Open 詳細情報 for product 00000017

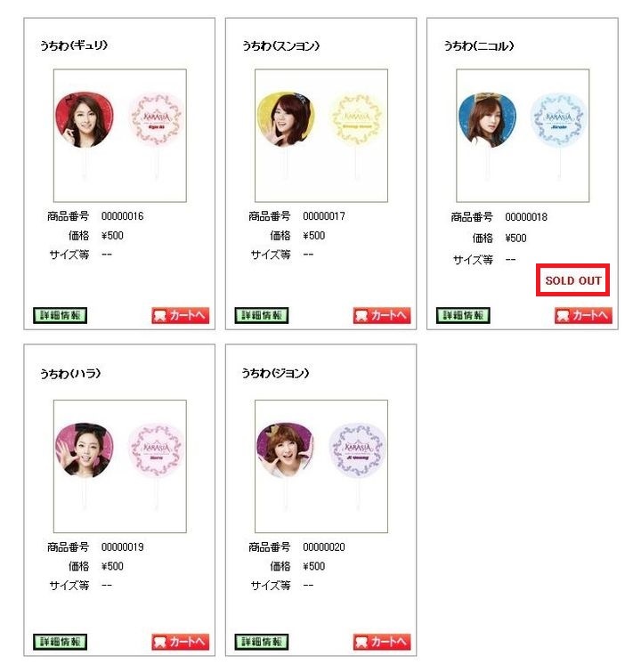pyautogui.click(x=262, y=315)
